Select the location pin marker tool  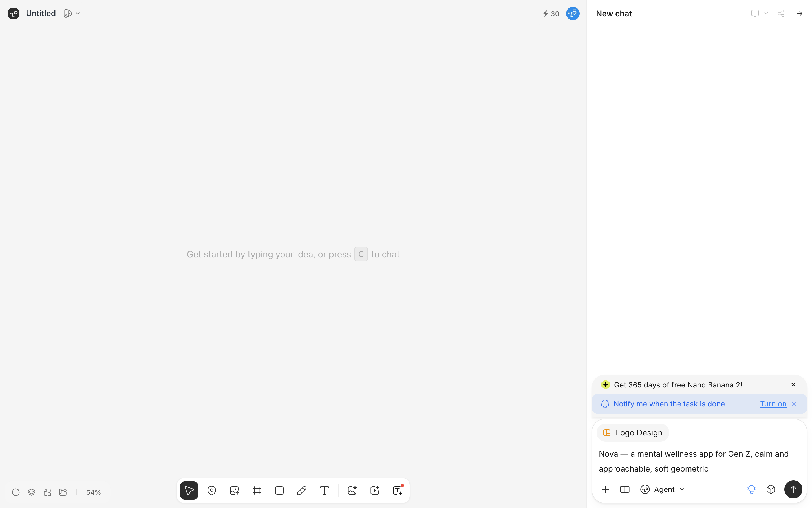pos(212,491)
